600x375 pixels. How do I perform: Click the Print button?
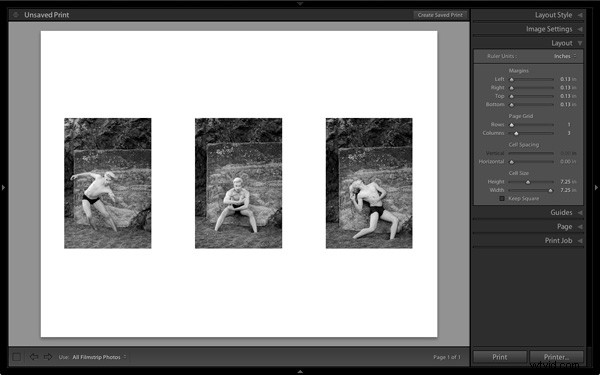pos(500,357)
